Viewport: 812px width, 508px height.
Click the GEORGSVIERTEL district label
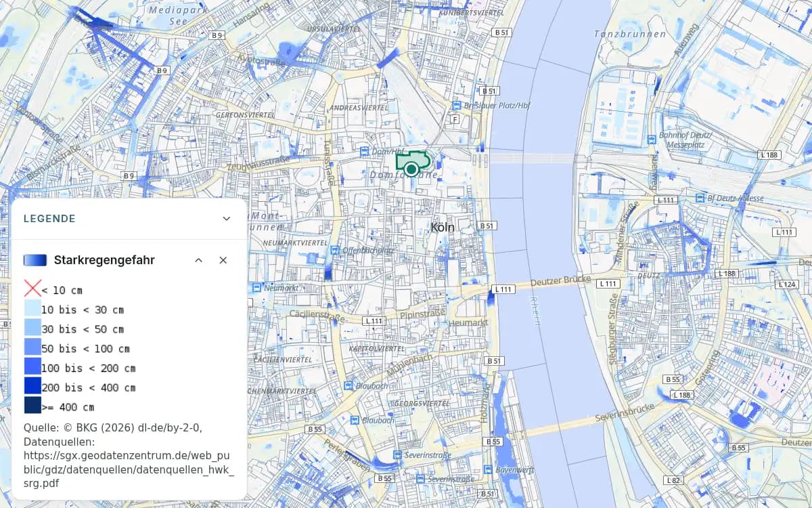(421, 403)
